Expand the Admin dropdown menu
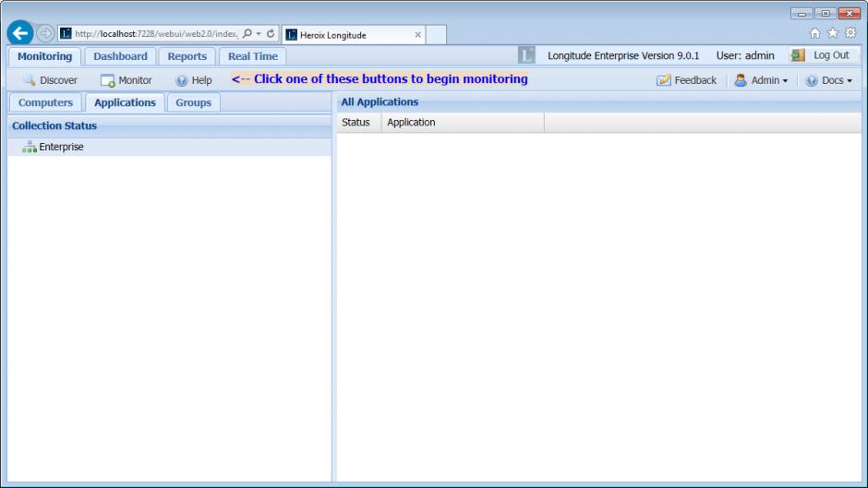Viewport: 868px width, 488px height. [761, 81]
